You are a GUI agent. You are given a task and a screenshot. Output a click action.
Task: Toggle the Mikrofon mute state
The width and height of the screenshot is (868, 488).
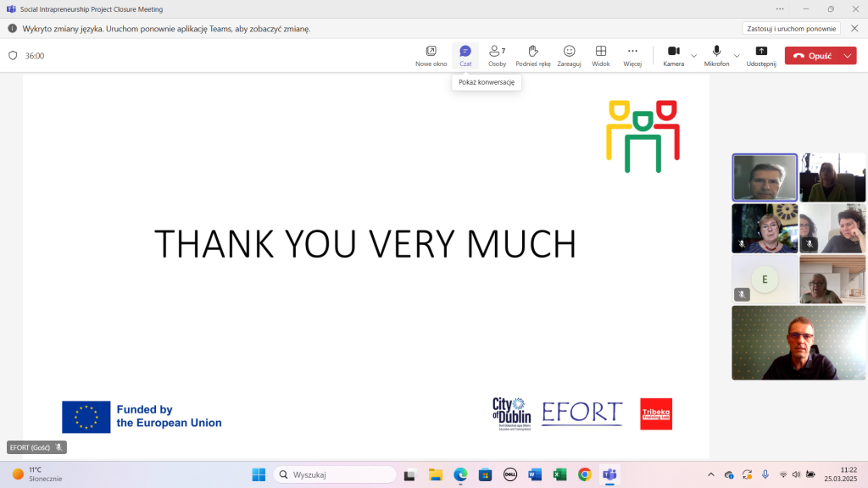(x=716, y=55)
